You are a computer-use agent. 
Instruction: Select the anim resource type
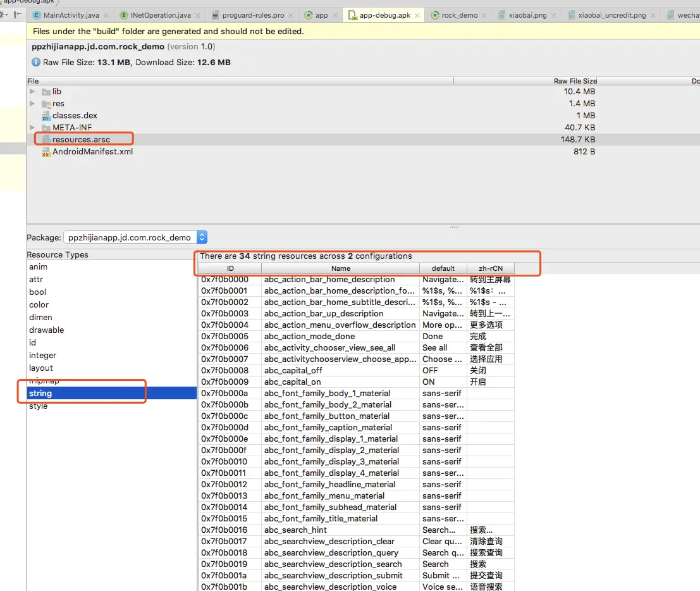click(111, 266)
